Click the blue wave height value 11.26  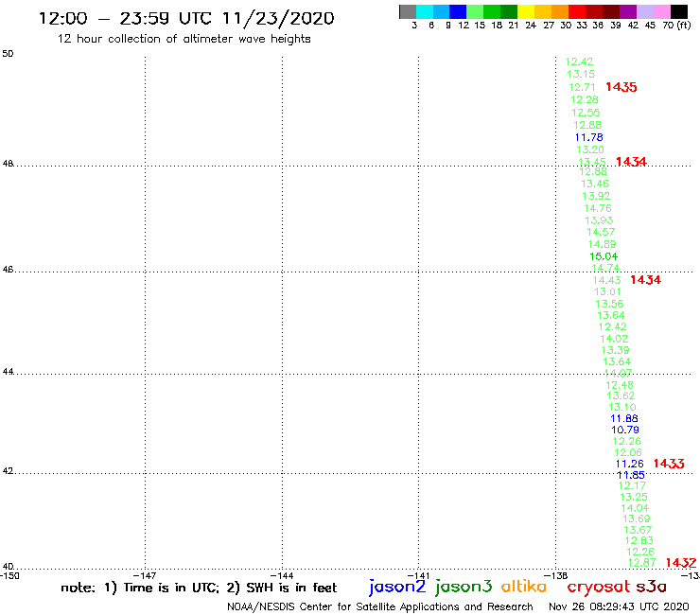(x=629, y=464)
